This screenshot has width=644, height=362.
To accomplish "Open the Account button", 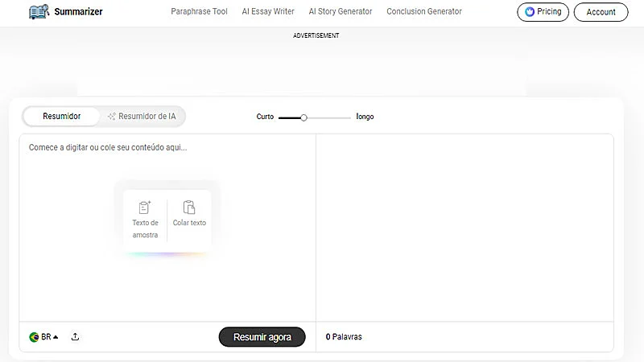I will tap(601, 12).
